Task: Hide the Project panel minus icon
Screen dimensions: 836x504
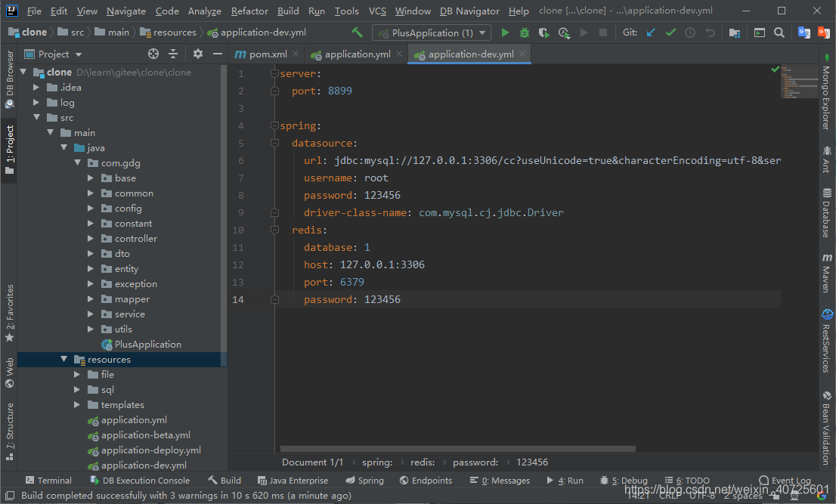Action: 217,54
